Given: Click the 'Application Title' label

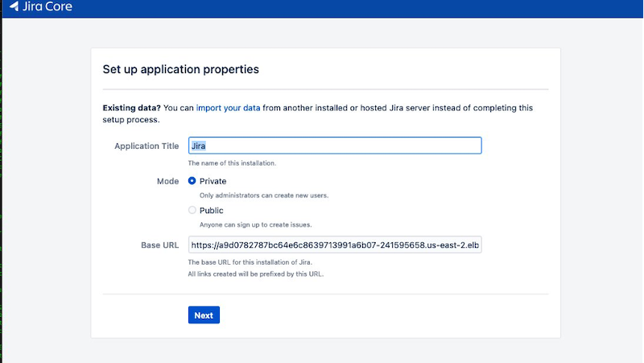Looking at the screenshot, I should 147,146.
